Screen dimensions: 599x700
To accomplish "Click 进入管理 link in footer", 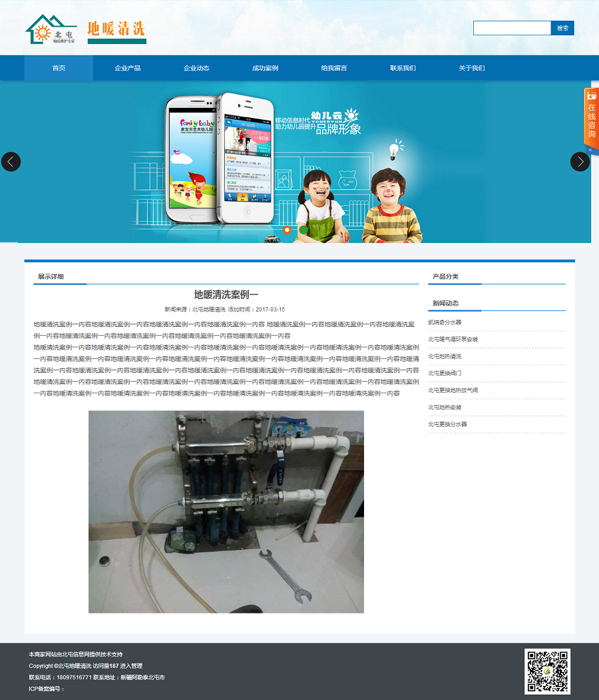I will click(131, 665).
